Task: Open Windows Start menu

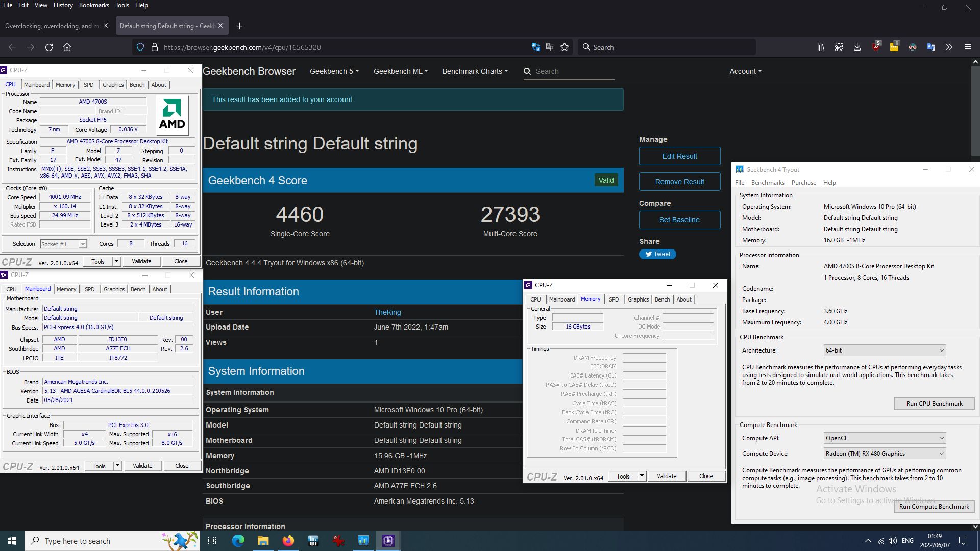Action: coord(12,541)
